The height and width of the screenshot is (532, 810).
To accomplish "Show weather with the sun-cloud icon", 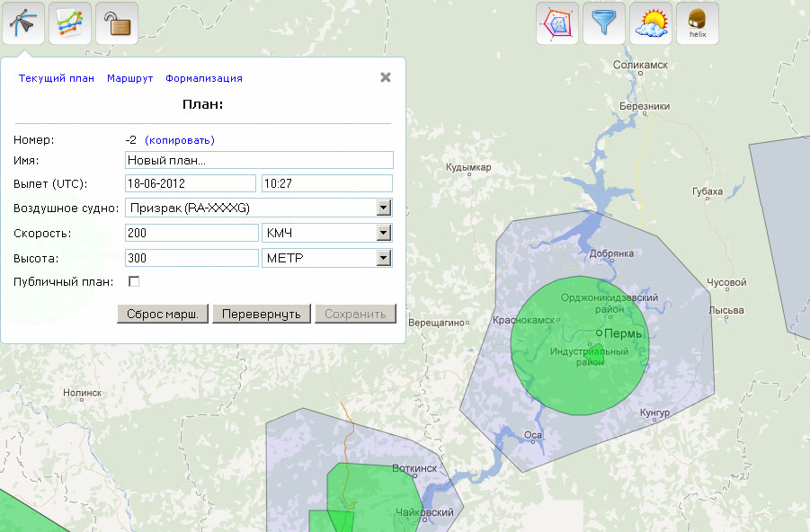I will point(651,23).
